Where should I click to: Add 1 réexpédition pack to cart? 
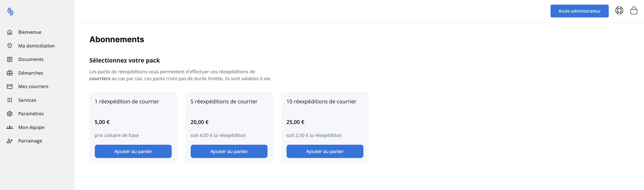pyautogui.click(x=133, y=151)
